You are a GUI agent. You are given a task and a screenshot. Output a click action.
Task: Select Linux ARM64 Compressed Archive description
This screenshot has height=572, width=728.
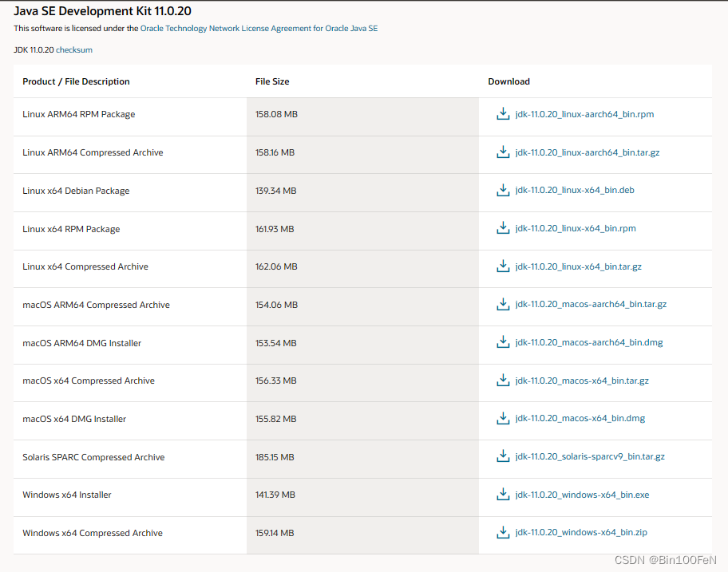[x=93, y=152]
